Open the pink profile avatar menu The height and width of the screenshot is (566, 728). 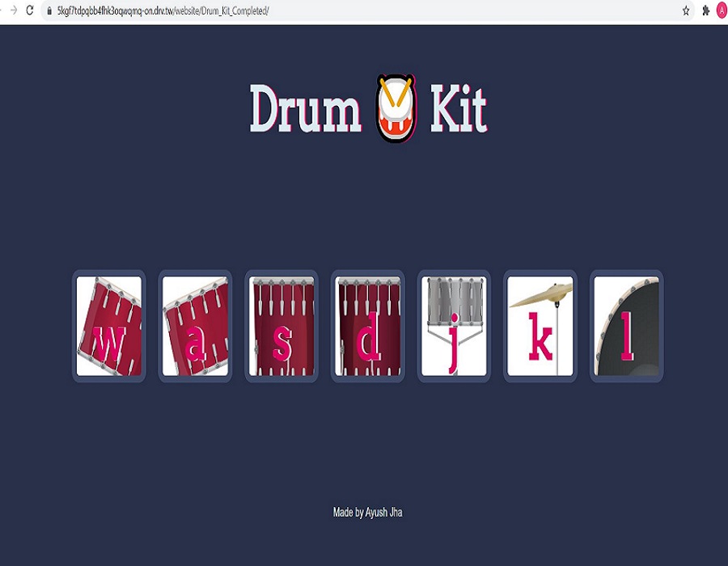click(722, 11)
